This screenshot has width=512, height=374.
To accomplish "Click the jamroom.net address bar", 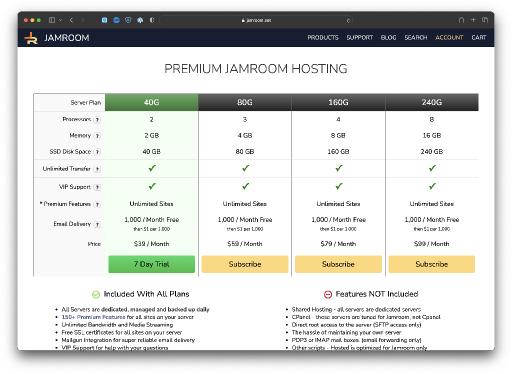I will click(x=256, y=20).
